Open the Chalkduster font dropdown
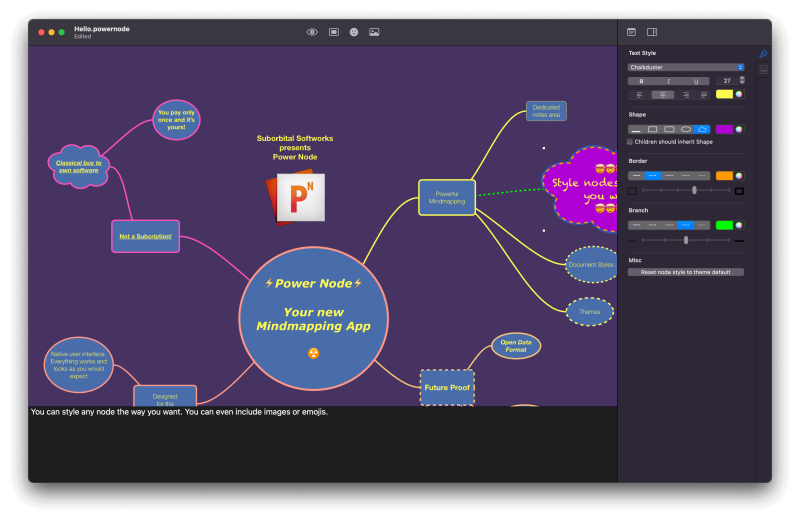Viewport: 800px width, 520px height. click(x=686, y=67)
